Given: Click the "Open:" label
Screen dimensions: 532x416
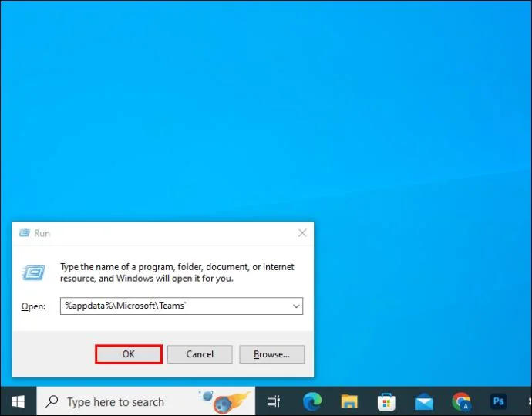Looking at the screenshot, I should click(x=33, y=306).
